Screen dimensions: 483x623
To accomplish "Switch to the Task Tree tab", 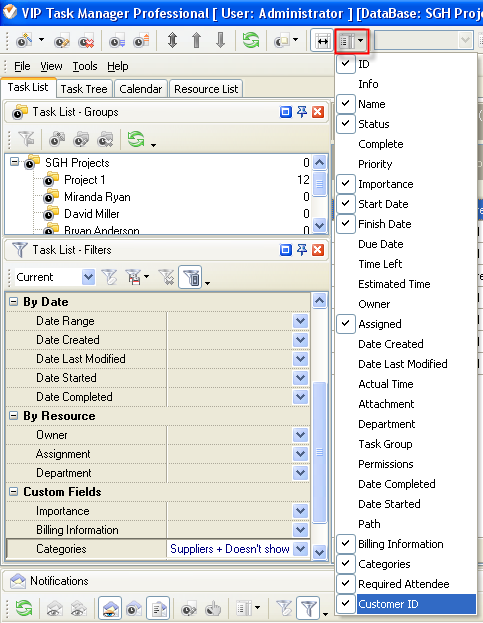I will coord(84,89).
